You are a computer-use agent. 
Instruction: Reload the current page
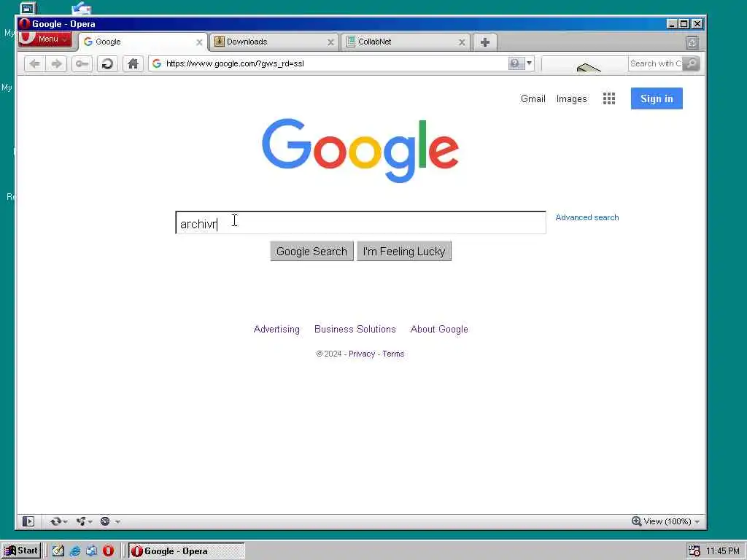pyautogui.click(x=107, y=63)
